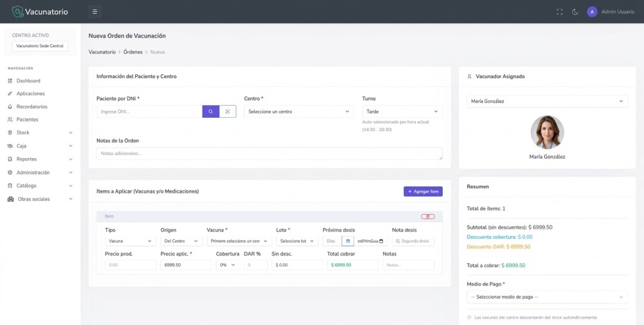The width and height of the screenshot is (644, 325).
Task: Click the Órdenes breadcrumb link
Action: (133, 52)
